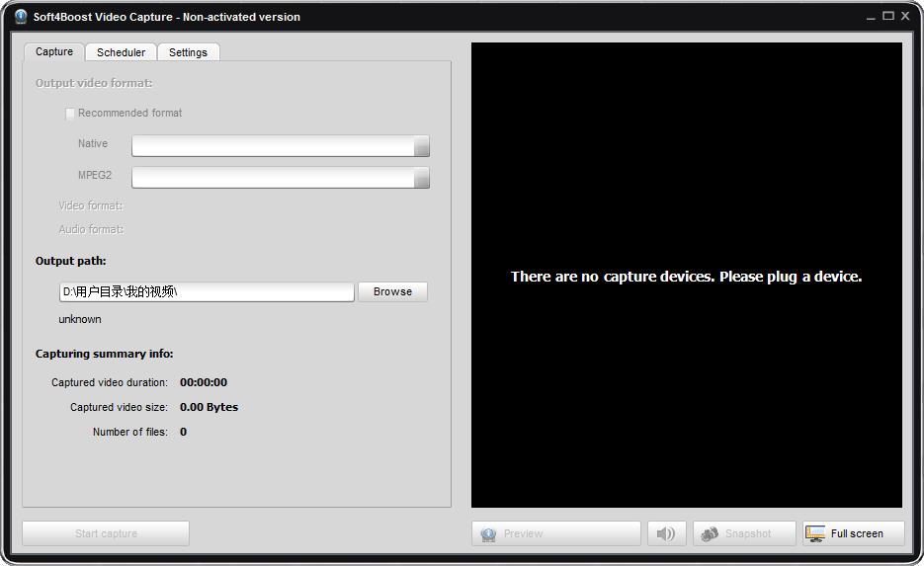The image size is (924, 566).
Task: Mute audio with the speaker icon button
Action: click(666, 533)
